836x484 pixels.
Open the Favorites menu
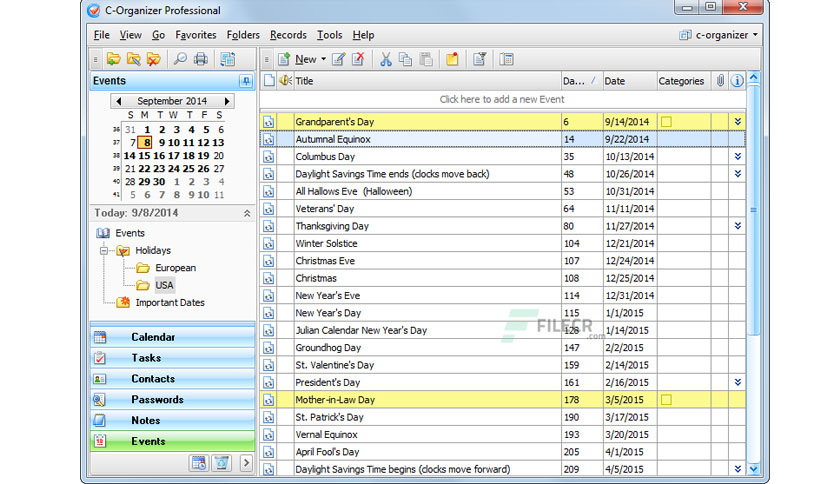pyautogui.click(x=196, y=35)
